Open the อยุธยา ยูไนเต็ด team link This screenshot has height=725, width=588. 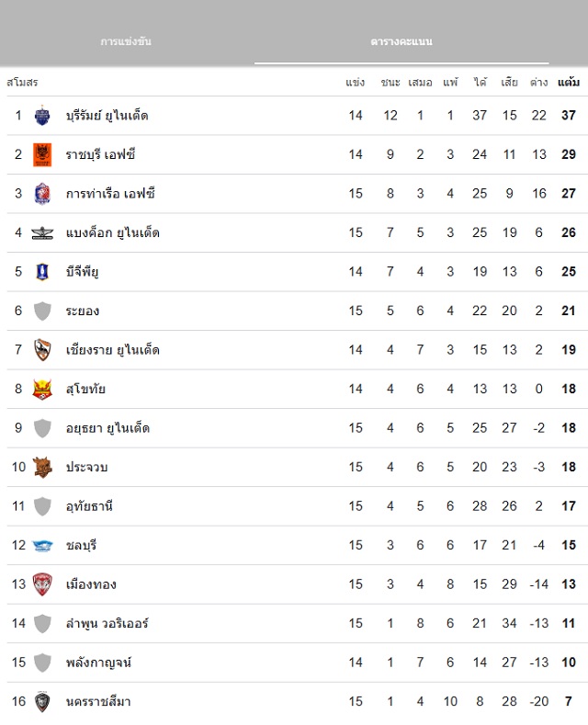pos(107,428)
